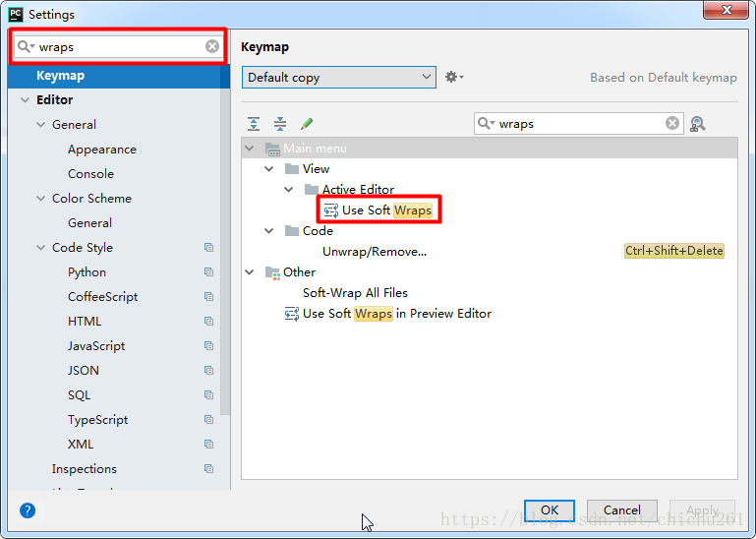Click the pencil Edit Shortcut icon

pyautogui.click(x=307, y=124)
